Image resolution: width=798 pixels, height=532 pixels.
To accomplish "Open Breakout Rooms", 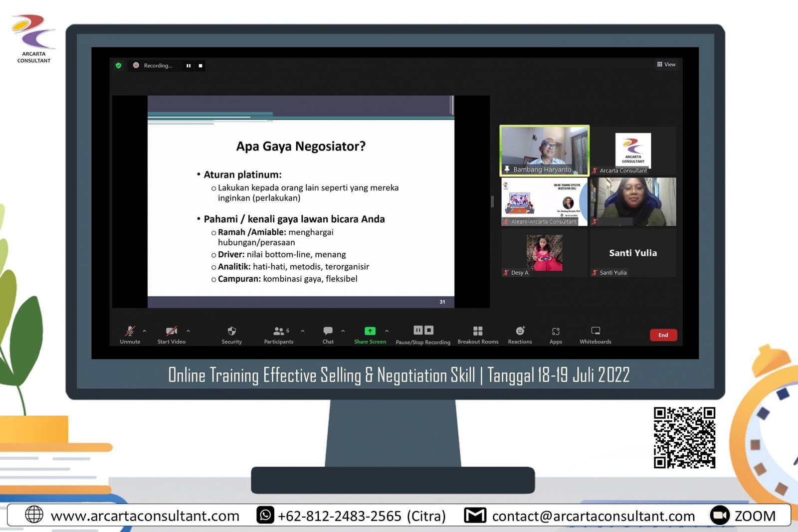I will tap(478, 334).
